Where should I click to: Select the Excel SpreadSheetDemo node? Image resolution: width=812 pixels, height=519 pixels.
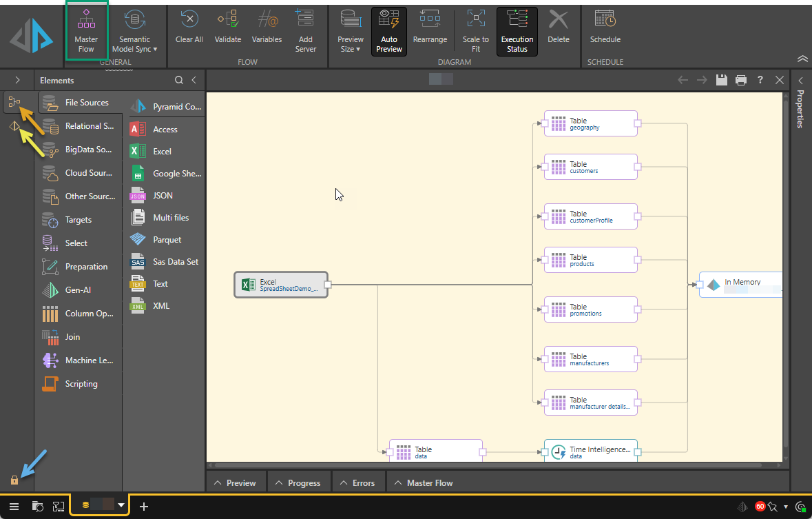(281, 285)
